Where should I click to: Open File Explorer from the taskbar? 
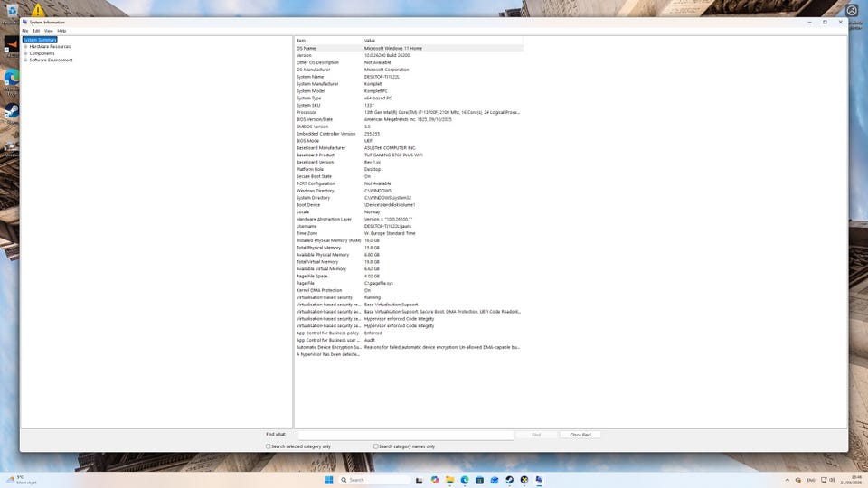pos(450,480)
